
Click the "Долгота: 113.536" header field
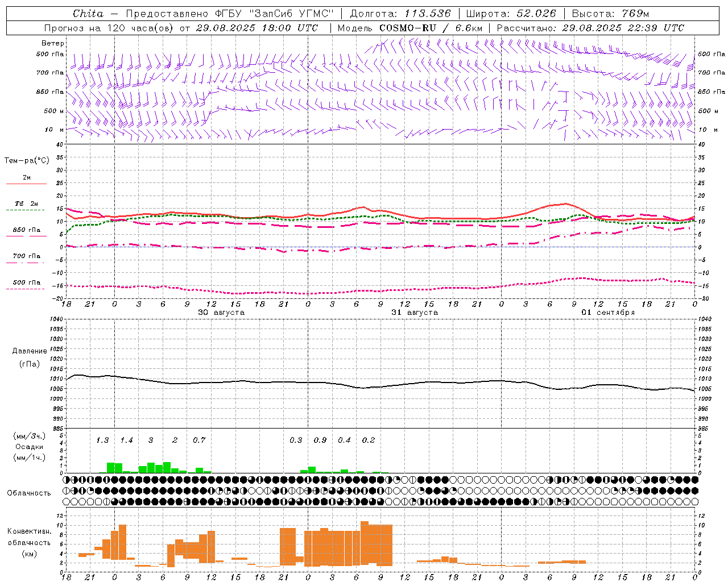(400, 14)
